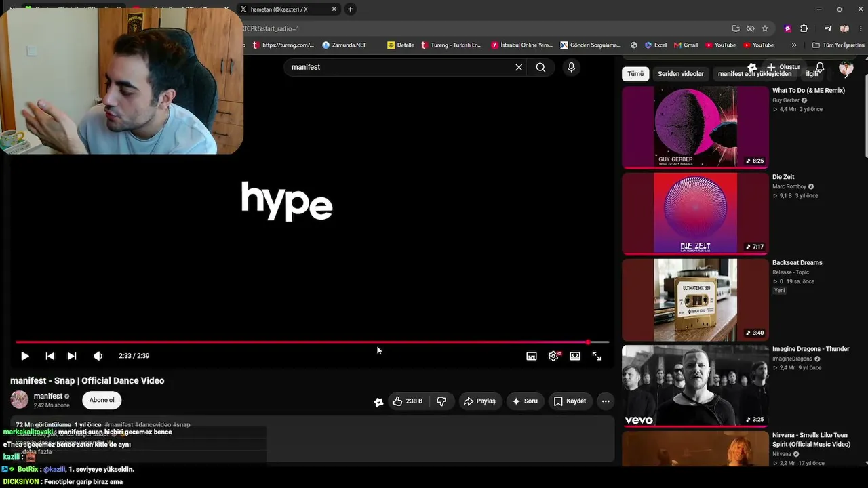Open the Imagine Dragons - Thunder title
Screen dimensions: 868x488
(x=811, y=349)
